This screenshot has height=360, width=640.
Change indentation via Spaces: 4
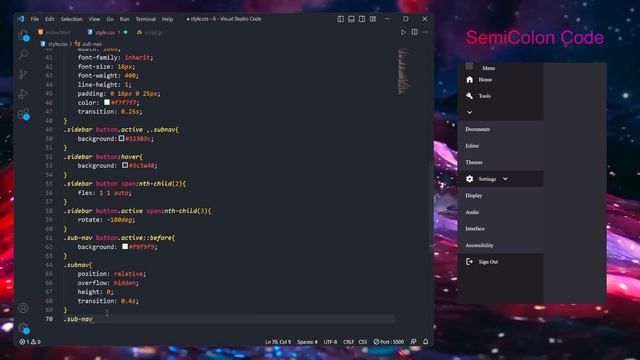pyautogui.click(x=307, y=342)
